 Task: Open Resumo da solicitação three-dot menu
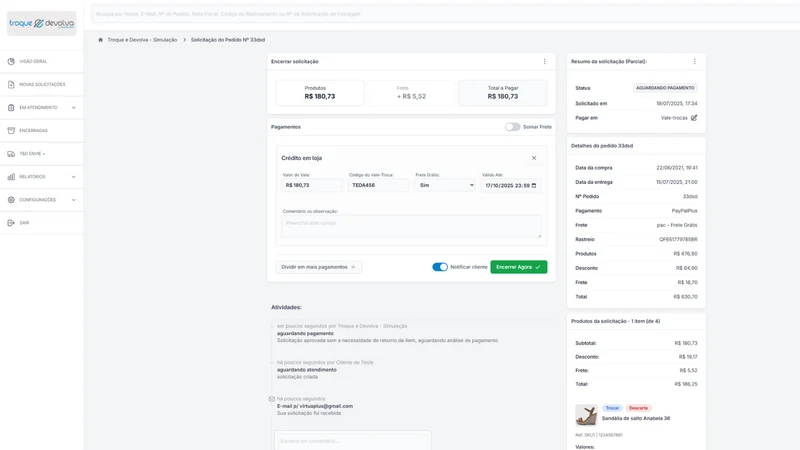(x=694, y=61)
